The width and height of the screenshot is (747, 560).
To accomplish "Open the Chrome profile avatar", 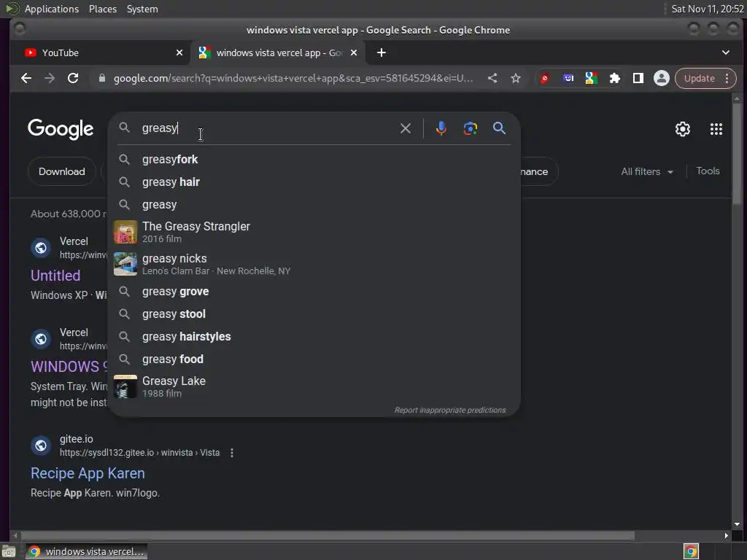I will point(661,79).
